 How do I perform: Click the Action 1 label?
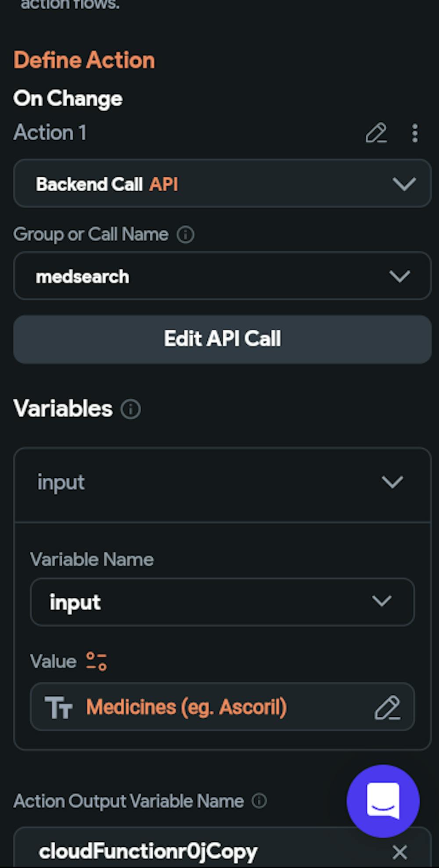pos(50,132)
